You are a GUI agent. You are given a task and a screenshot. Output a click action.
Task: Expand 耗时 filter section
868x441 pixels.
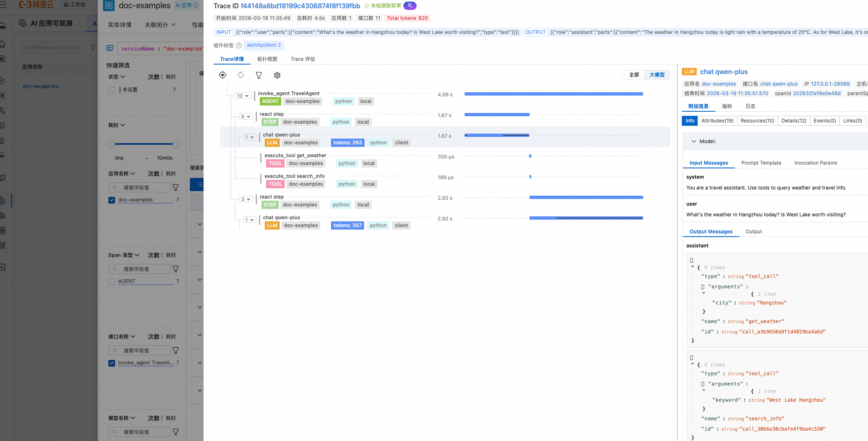[117, 125]
